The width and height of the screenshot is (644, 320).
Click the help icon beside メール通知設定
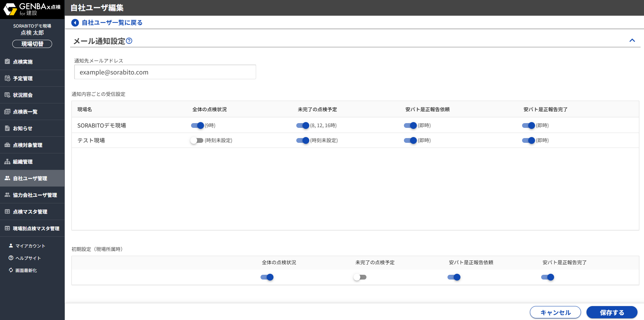(129, 41)
